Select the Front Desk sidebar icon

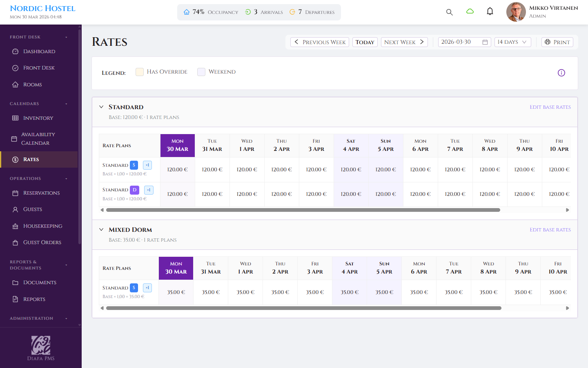16,67
